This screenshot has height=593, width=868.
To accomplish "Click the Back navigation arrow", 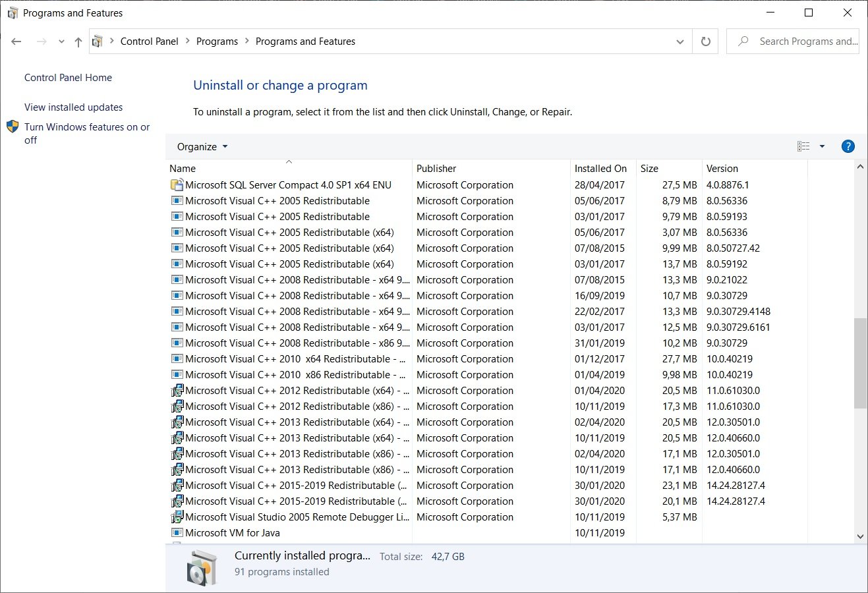I will coord(16,42).
